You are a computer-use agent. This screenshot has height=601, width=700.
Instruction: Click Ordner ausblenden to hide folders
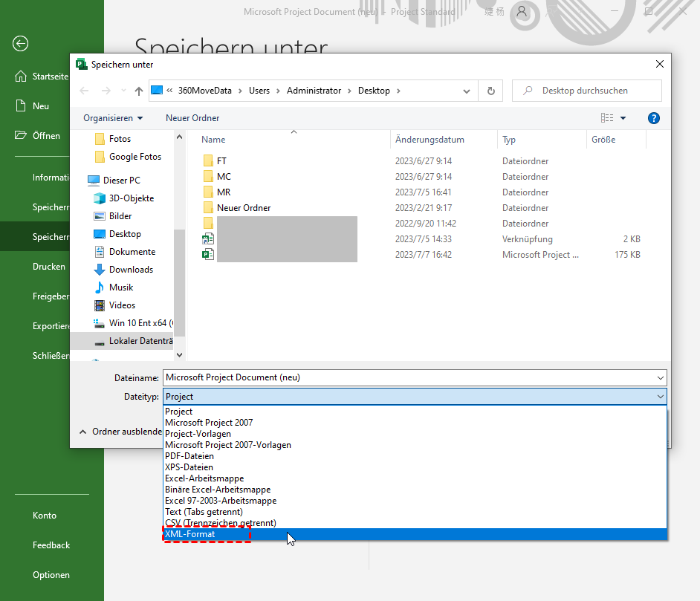point(120,432)
